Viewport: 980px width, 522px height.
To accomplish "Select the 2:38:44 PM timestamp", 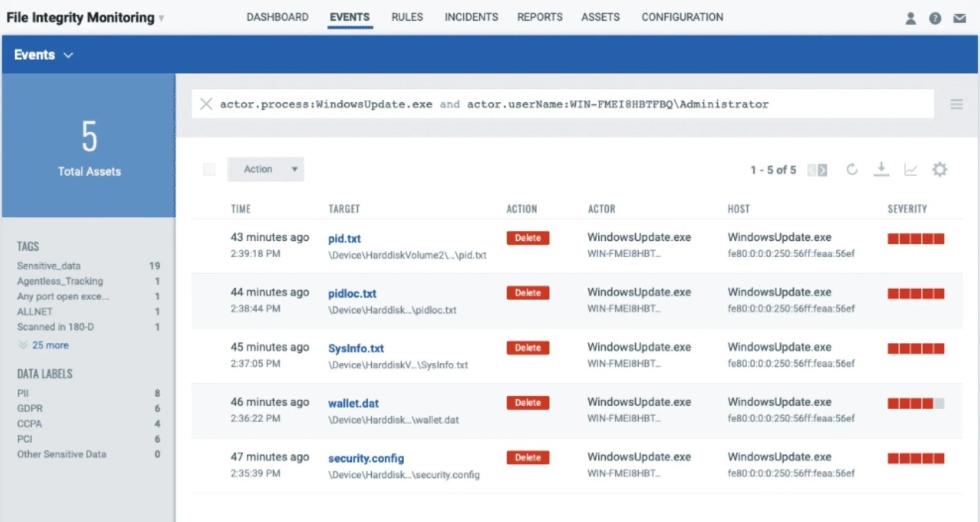I will click(x=255, y=309).
